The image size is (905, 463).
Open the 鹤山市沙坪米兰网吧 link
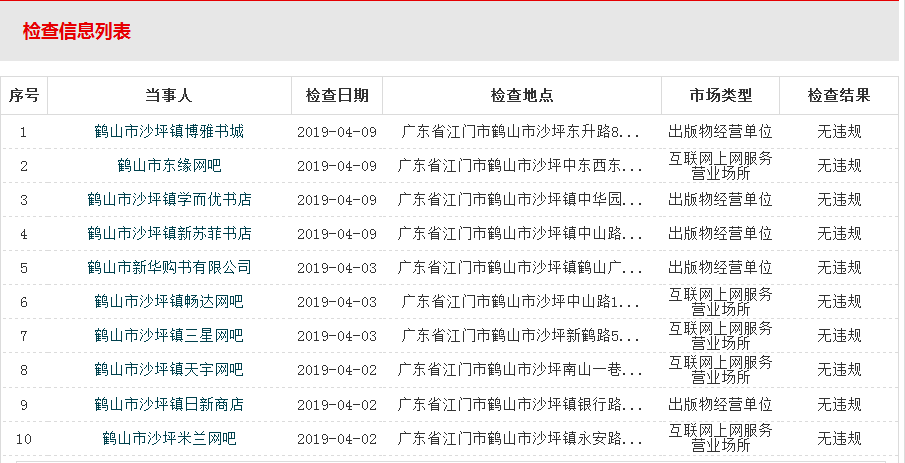pos(169,437)
